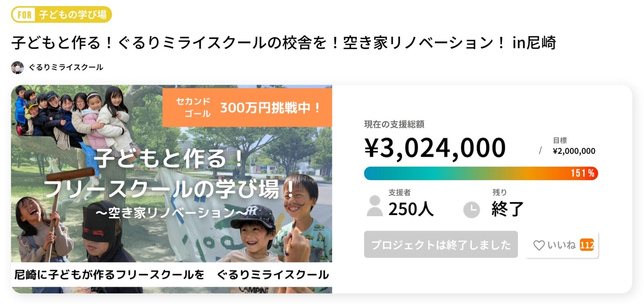The image size is (644, 304).
Task: Click the gray supporter person icon
Action: [375, 206]
